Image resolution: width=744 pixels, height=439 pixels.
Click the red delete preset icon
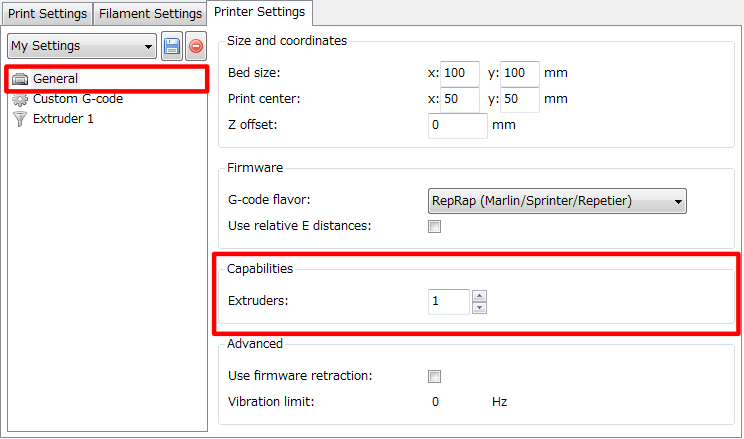click(x=195, y=46)
